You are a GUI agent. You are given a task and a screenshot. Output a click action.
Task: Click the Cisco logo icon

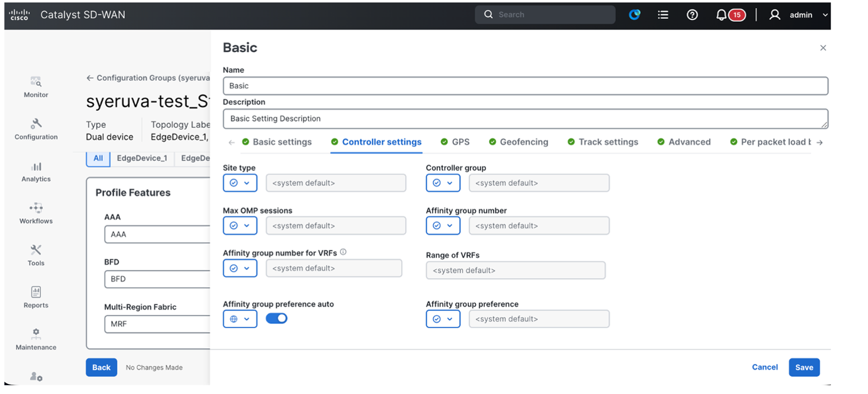point(19,14)
